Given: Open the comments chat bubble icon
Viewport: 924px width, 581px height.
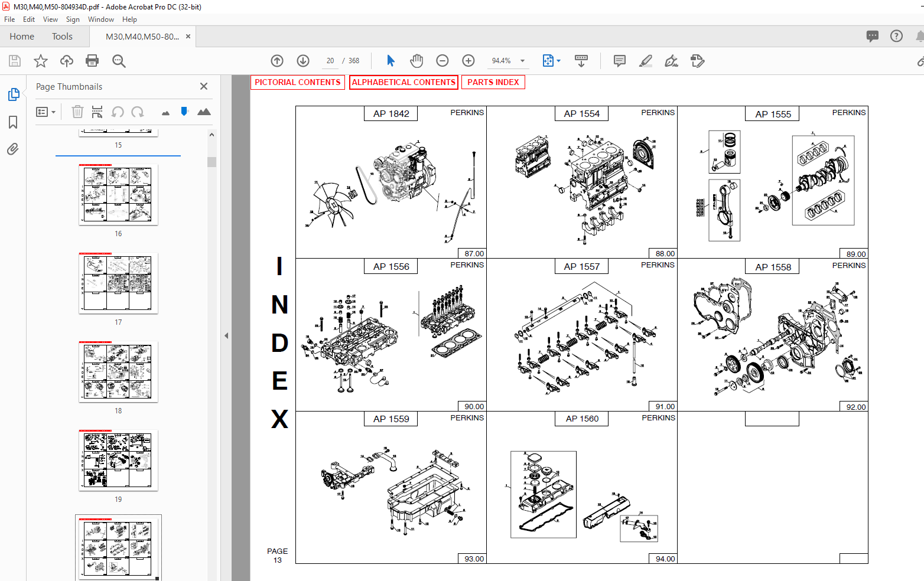Looking at the screenshot, I should (x=873, y=36).
